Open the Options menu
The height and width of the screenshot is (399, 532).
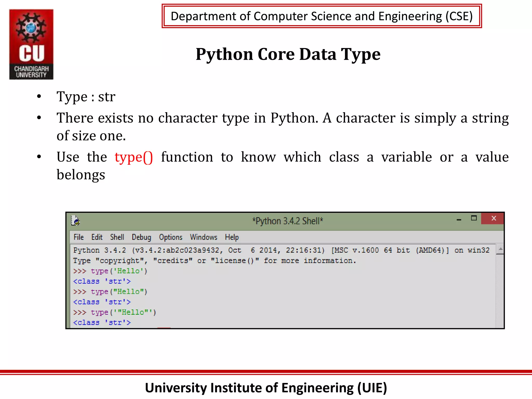pos(171,237)
